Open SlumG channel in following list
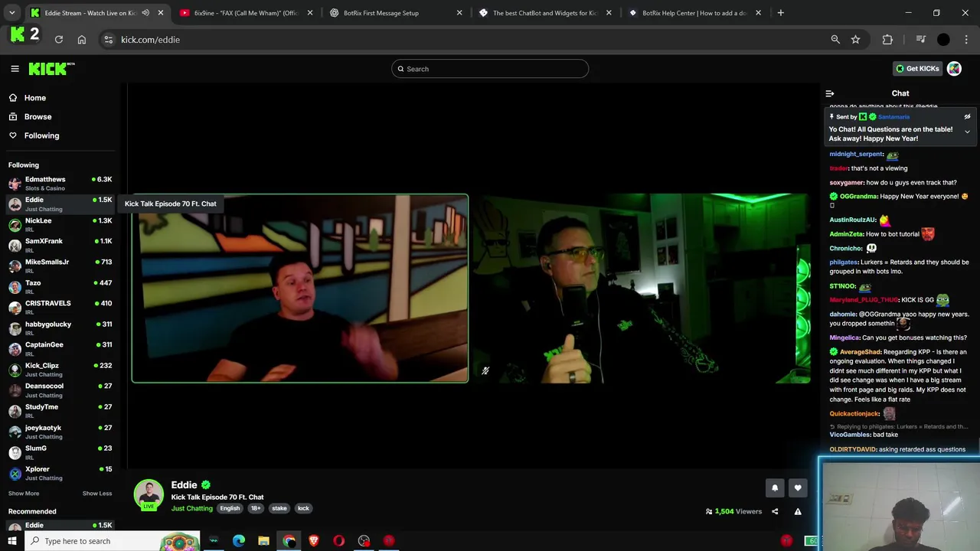 (60, 452)
